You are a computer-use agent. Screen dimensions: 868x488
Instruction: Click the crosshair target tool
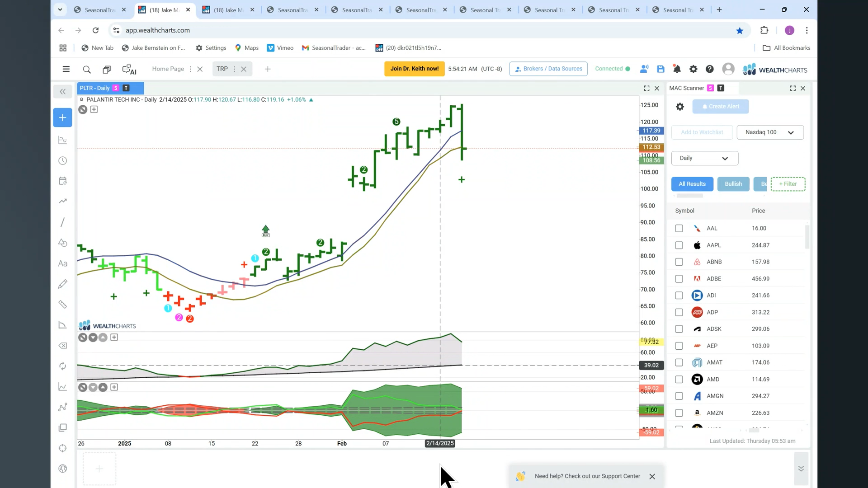(63, 448)
